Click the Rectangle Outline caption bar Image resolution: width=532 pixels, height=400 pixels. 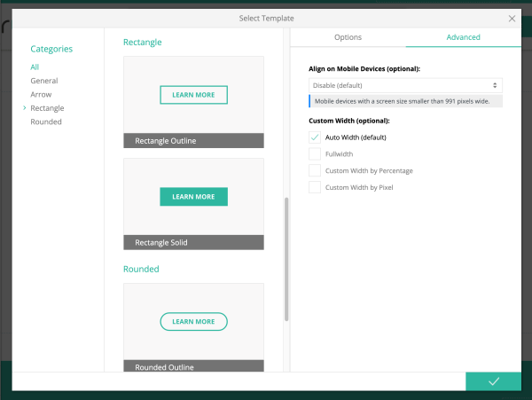193,141
